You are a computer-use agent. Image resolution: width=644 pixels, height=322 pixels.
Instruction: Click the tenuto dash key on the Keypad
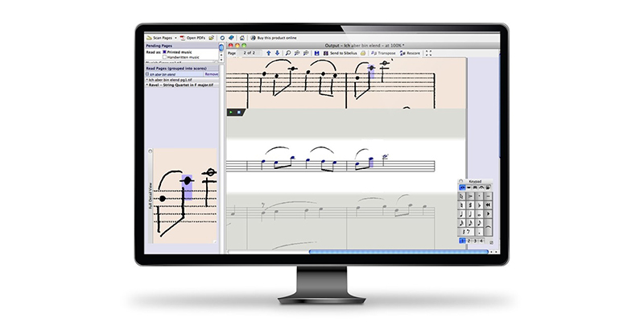point(488,196)
